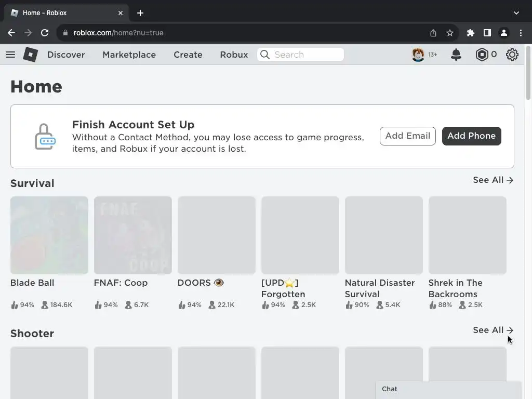Go back to the previous page

[11, 33]
